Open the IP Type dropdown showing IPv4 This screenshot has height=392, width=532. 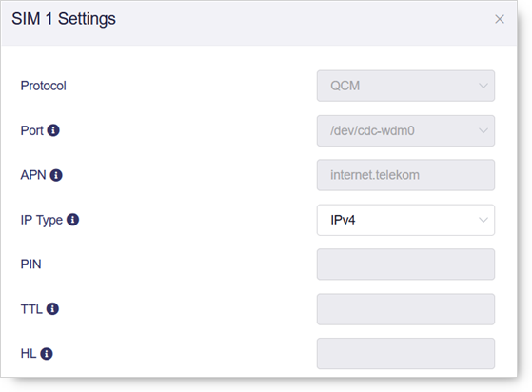[x=405, y=220]
